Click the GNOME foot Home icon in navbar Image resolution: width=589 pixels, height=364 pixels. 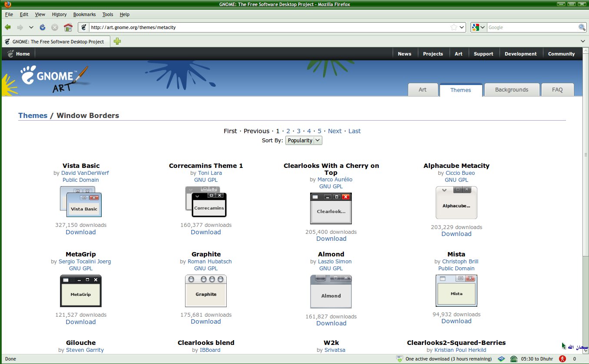click(10, 53)
